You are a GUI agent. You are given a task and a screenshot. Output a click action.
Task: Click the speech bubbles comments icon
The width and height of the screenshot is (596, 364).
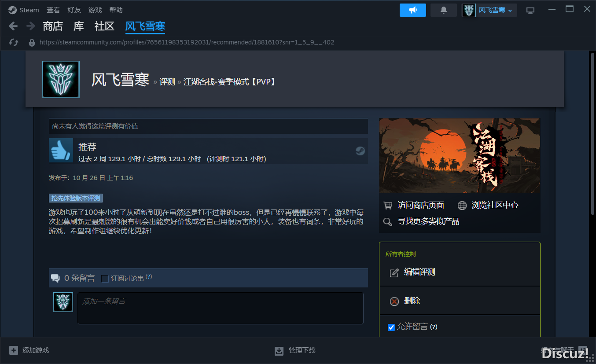pyautogui.click(x=55, y=278)
